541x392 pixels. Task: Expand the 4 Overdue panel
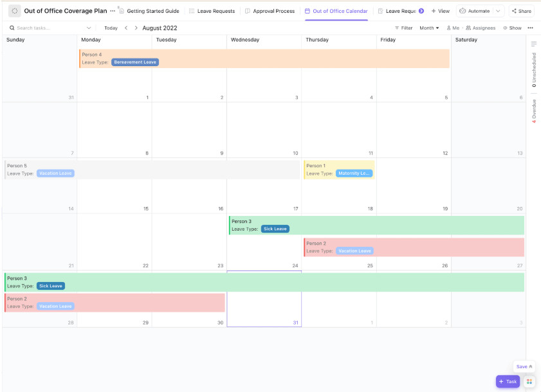(534, 111)
